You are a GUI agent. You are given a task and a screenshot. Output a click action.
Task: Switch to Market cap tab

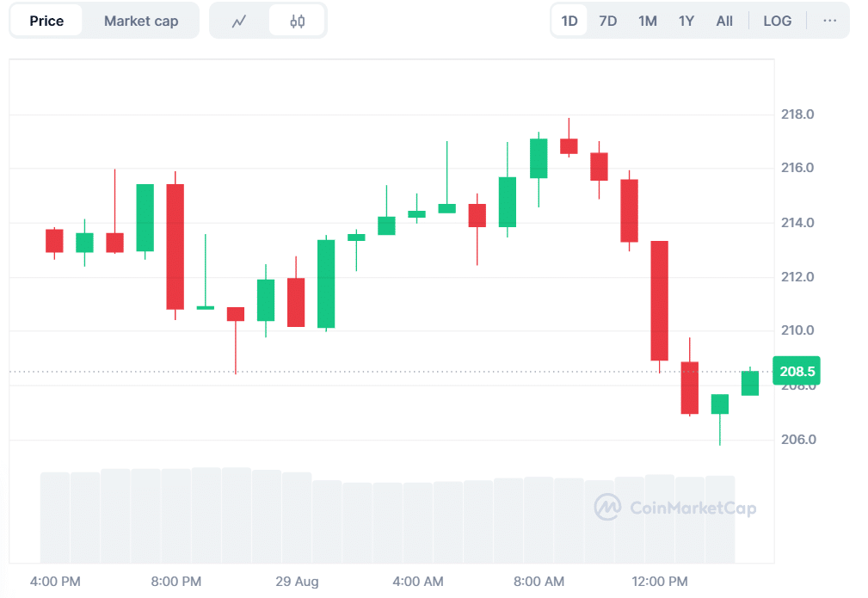(141, 21)
